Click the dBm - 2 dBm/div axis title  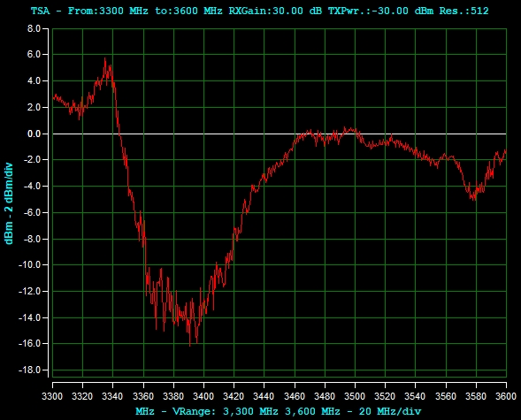[x=9, y=203]
